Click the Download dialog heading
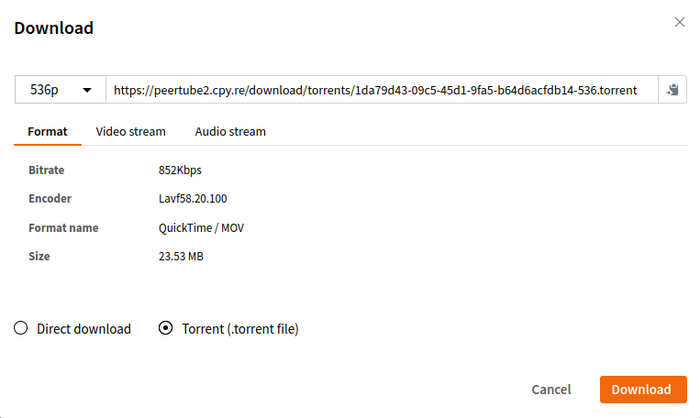Image resolution: width=700 pixels, height=418 pixels. [54, 28]
